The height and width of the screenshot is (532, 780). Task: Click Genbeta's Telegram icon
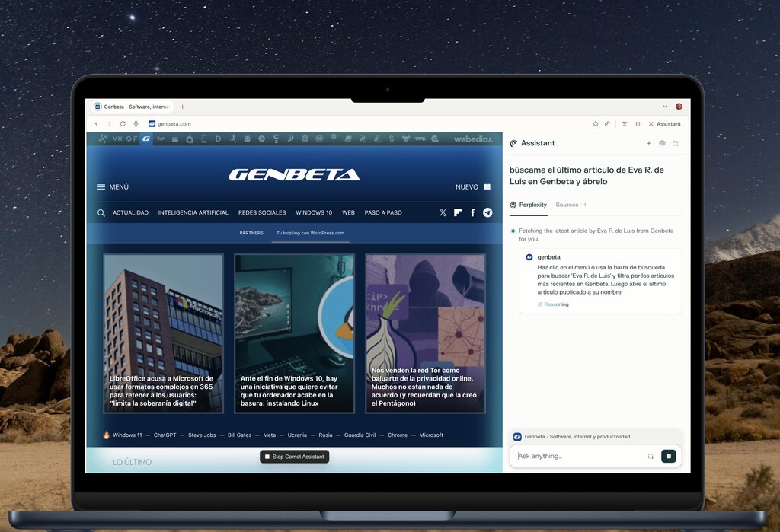click(x=487, y=212)
